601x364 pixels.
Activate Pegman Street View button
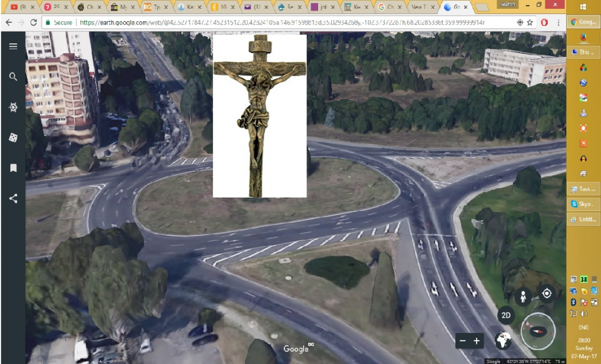coord(523,297)
